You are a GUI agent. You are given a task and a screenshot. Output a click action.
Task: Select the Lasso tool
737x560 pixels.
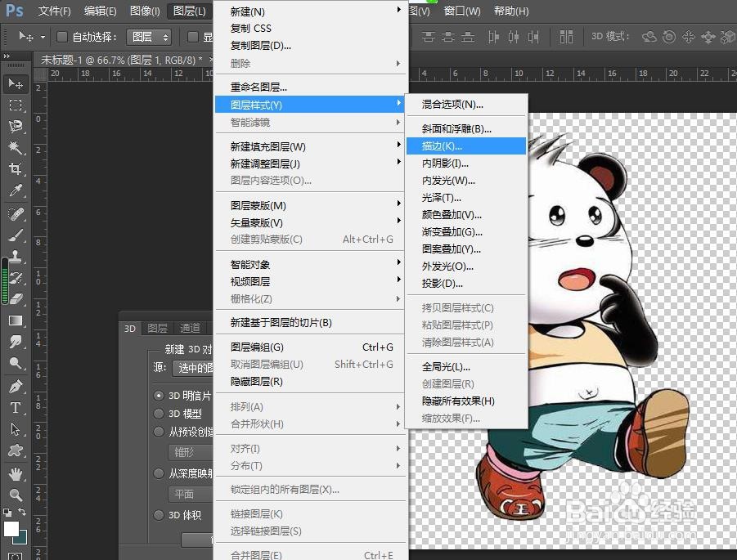pos(16,126)
